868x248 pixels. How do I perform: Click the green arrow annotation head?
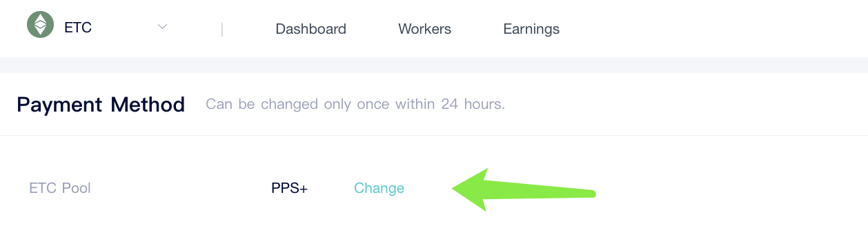[x=476, y=189]
